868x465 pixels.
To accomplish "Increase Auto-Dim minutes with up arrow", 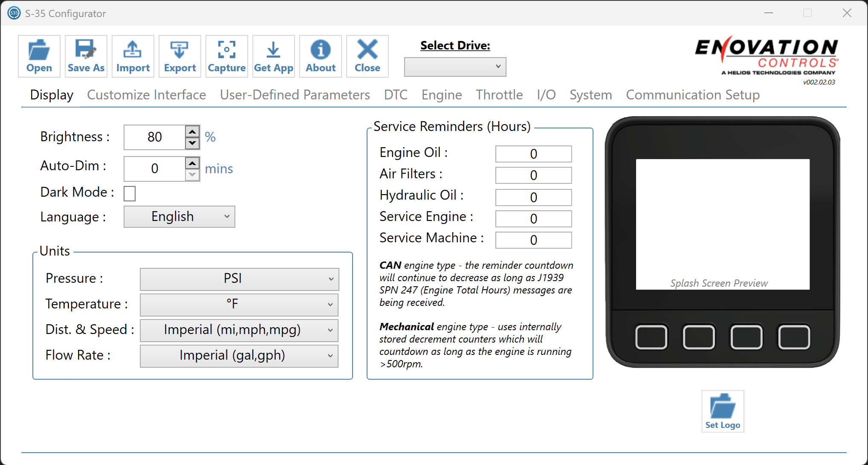I will pyautogui.click(x=193, y=163).
